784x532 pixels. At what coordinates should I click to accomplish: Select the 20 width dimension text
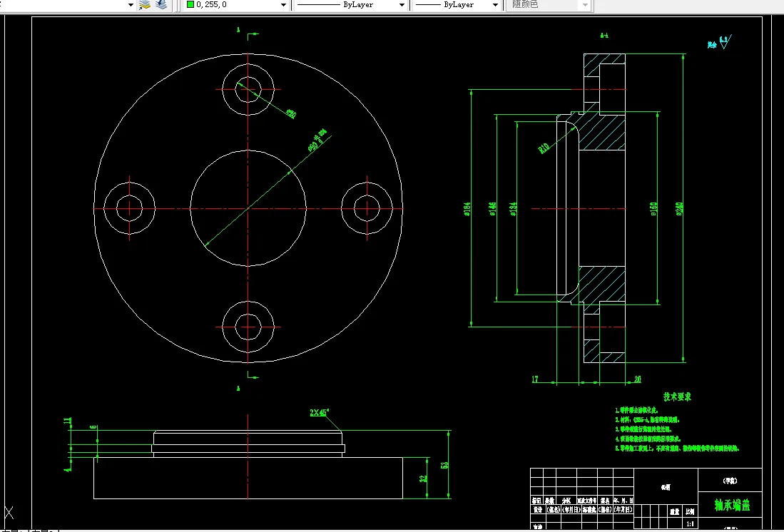pyautogui.click(x=637, y=379)
